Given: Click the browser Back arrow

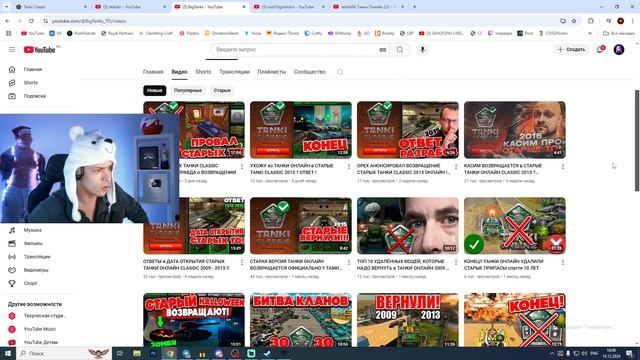Looking at the screenshot, I should [x=7, y=21].
